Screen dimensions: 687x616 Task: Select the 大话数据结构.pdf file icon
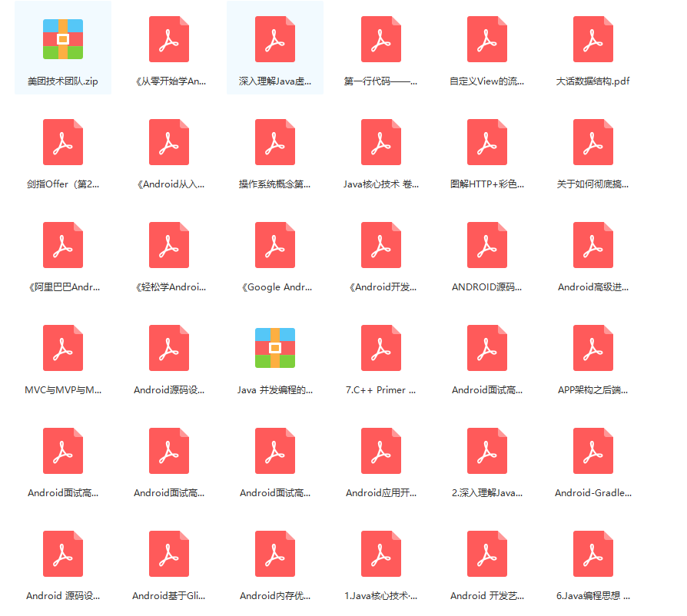(x=592, y=39)
